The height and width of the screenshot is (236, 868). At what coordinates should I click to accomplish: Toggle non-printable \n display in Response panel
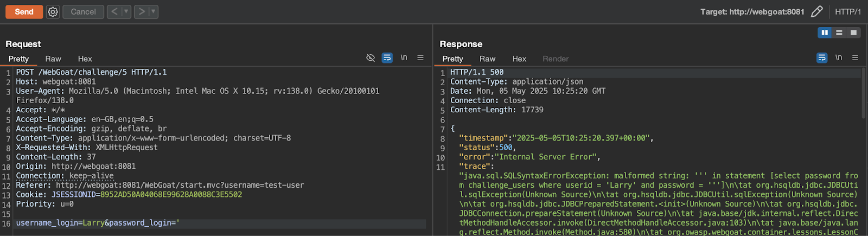coord(839,58)
